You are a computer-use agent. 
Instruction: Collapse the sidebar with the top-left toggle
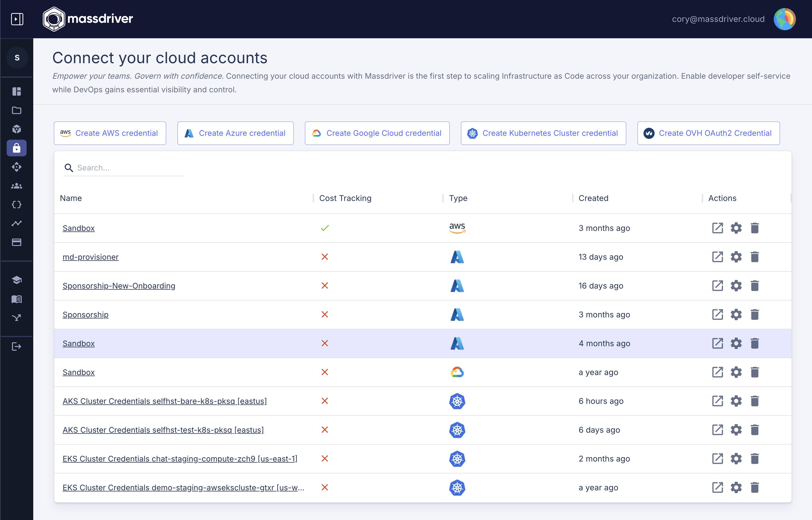[17, 19]
